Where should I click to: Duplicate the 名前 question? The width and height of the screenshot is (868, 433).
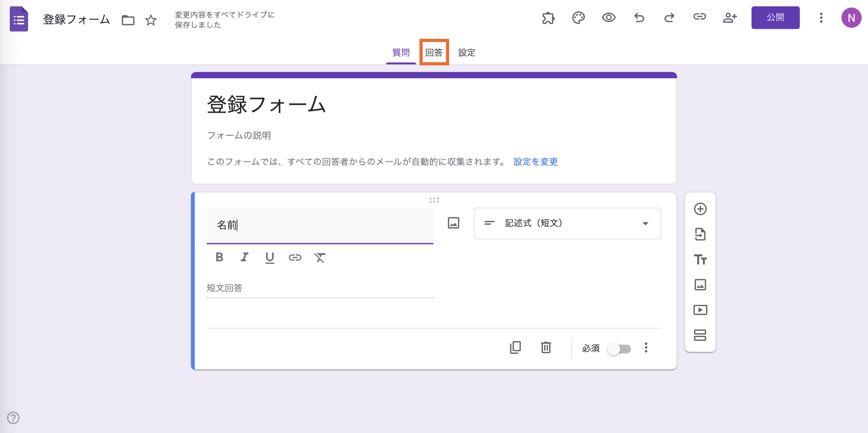[x=515, y=348]
